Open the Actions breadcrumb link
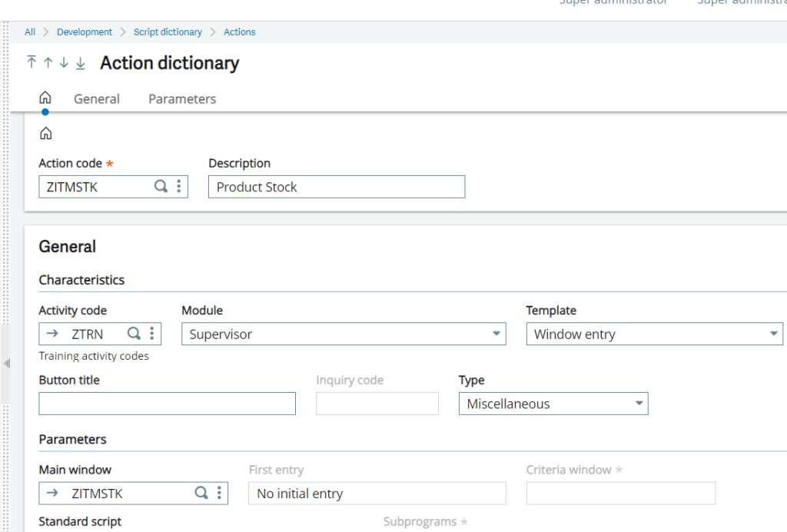787x532 pixels. [240, 32]
